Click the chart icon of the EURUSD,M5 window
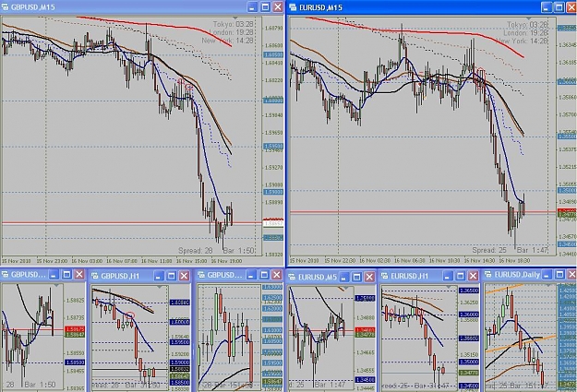This screenshot has height=392, width=577. tap(292, 277)
